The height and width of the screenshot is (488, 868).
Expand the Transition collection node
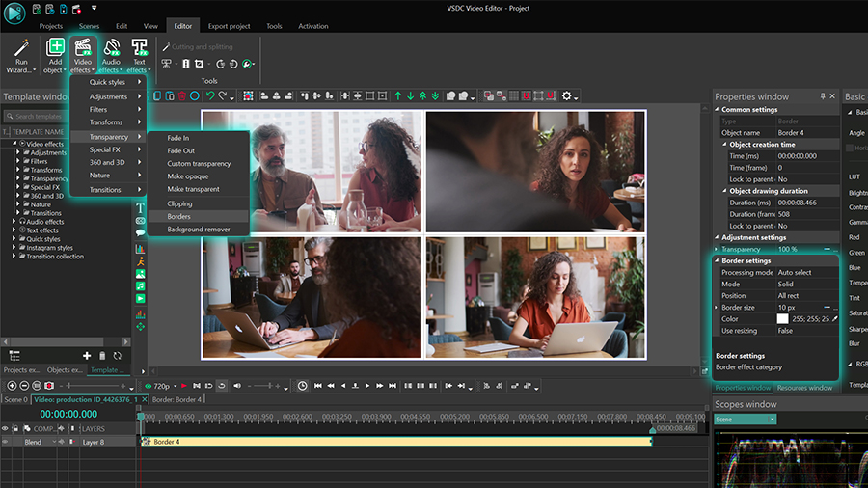(x=14, y=257)
